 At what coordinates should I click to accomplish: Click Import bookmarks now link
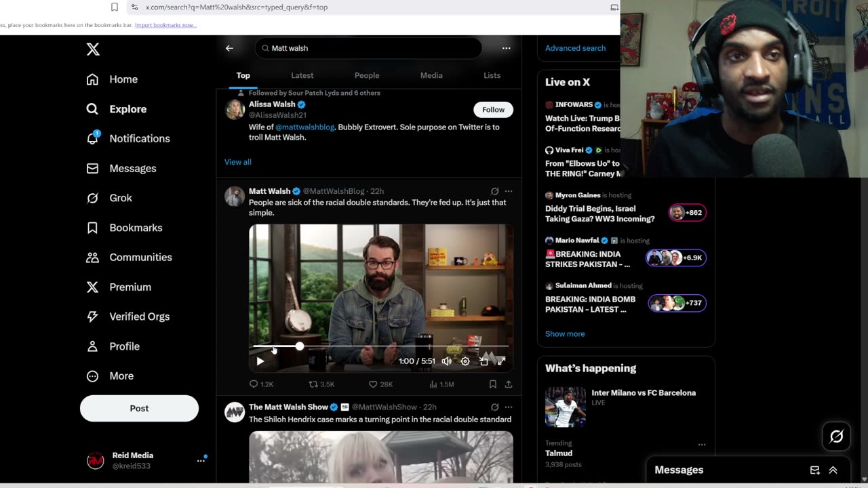[166, 25]
